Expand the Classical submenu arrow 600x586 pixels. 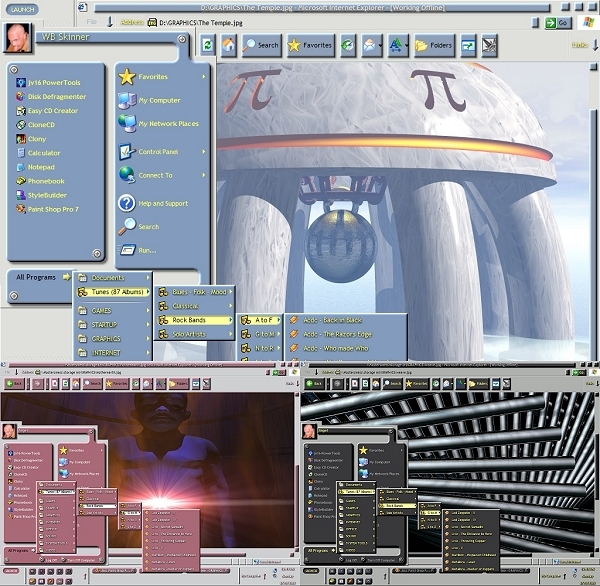click(x=231, y=306)
